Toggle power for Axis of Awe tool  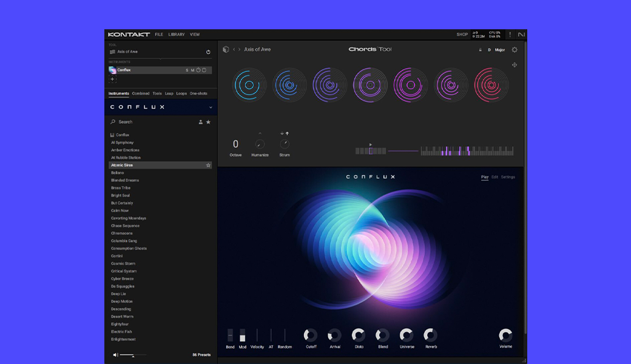(208, 52)
